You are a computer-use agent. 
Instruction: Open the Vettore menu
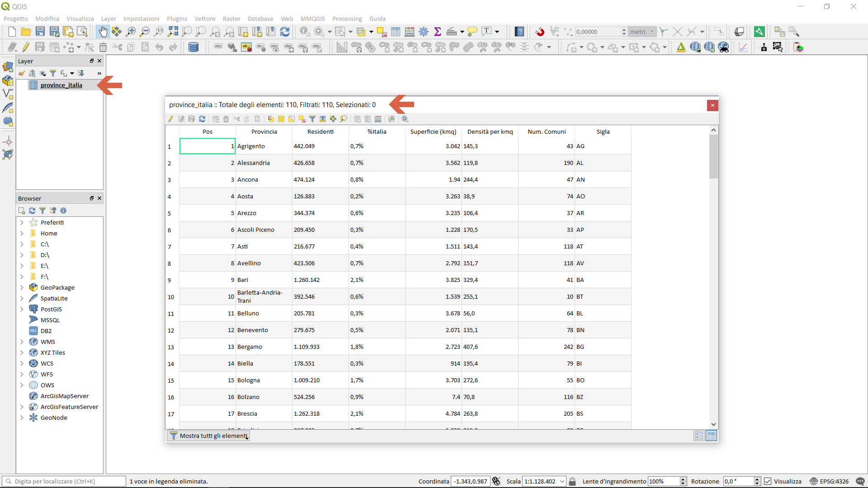pyautogui.click(x=204, y=19)
